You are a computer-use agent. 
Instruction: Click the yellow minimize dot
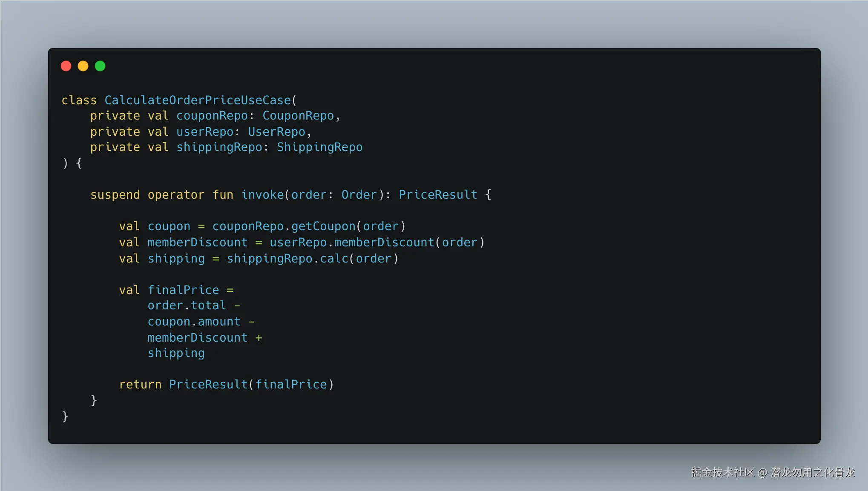click(x=83, y=66)
